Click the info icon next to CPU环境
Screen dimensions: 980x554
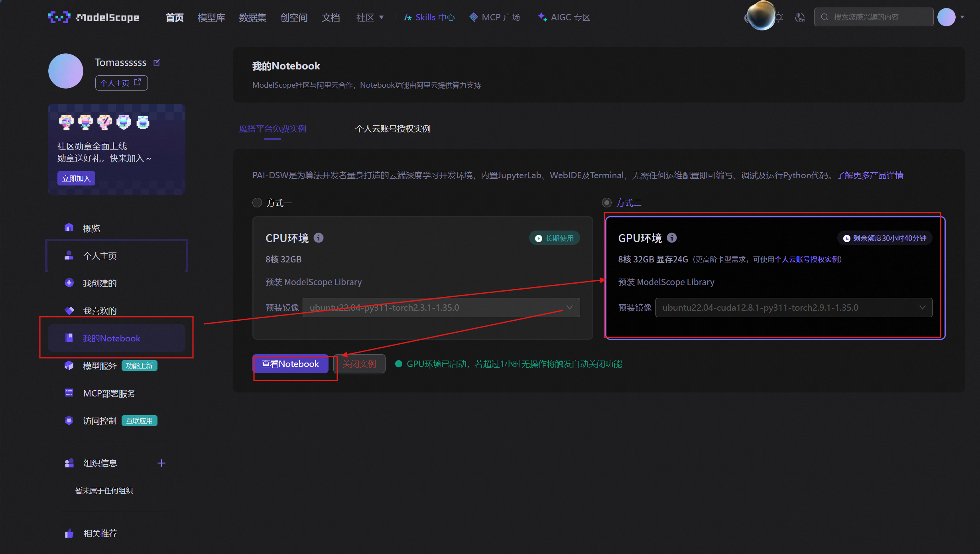[318, 238]
